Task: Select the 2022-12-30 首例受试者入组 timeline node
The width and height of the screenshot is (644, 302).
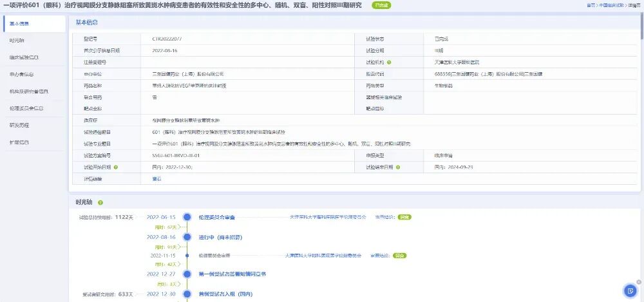Action: pyautogui.click(x=187, y=294)
